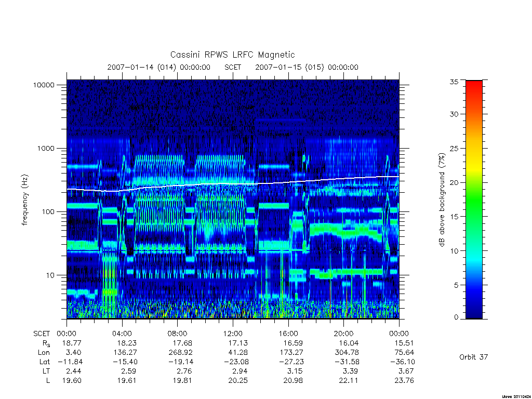The image size is (532, 399).
Task: Click the '04:00' SCET time tick label
Action: [122, 334]
